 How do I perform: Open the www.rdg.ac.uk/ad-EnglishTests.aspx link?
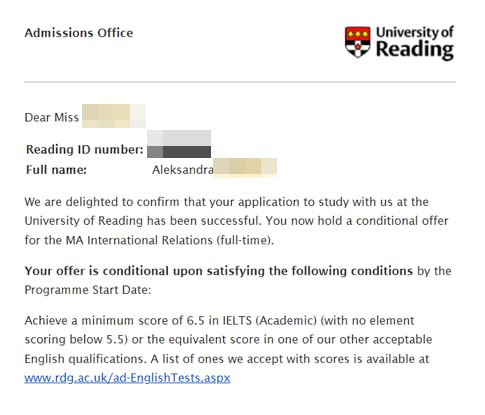pos(127,378)
